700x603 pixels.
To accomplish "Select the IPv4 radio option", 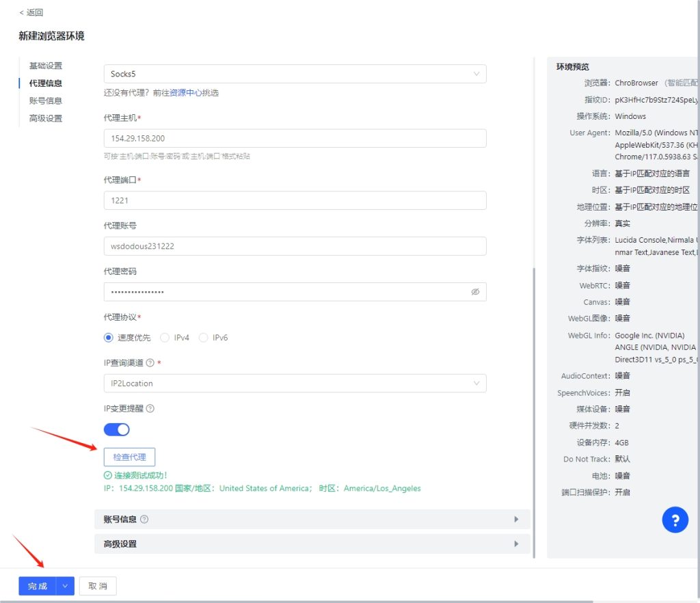I will click(165, 338).
